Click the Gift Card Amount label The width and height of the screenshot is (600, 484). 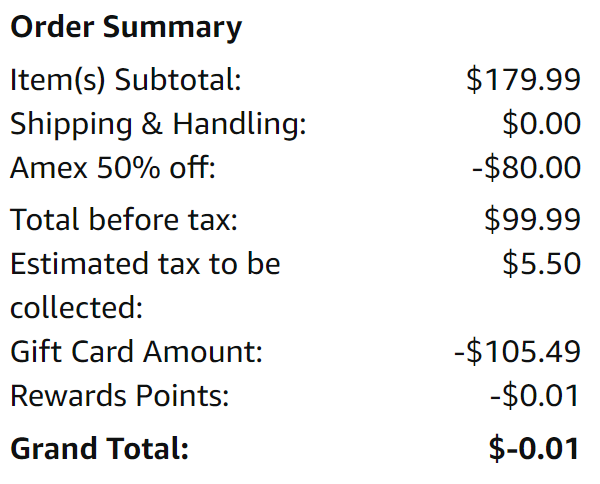point(136,352)
